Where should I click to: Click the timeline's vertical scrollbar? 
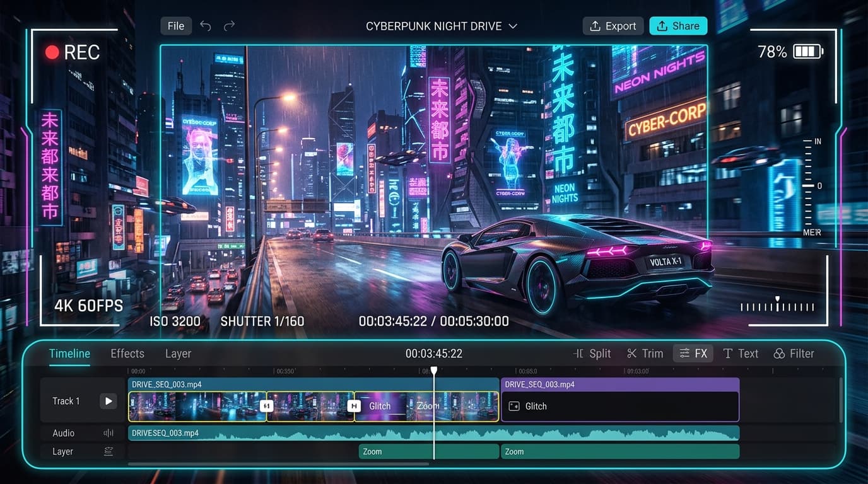click(841, 400)
